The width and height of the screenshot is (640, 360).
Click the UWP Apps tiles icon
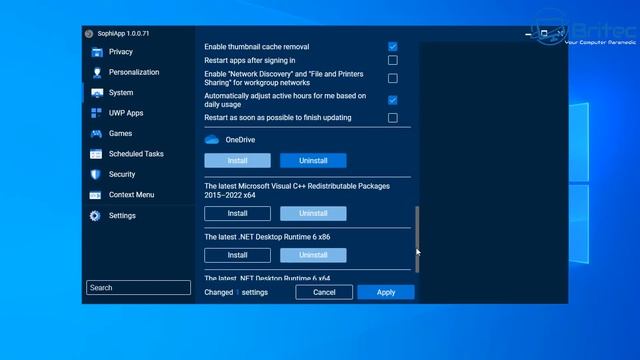click(x=96, y=113)
